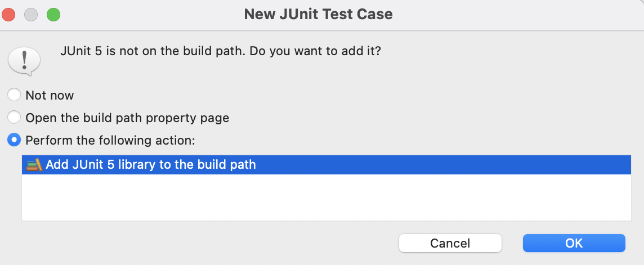Confirm with the OK button
Screen dimensions: 644x265
(574, 243)
